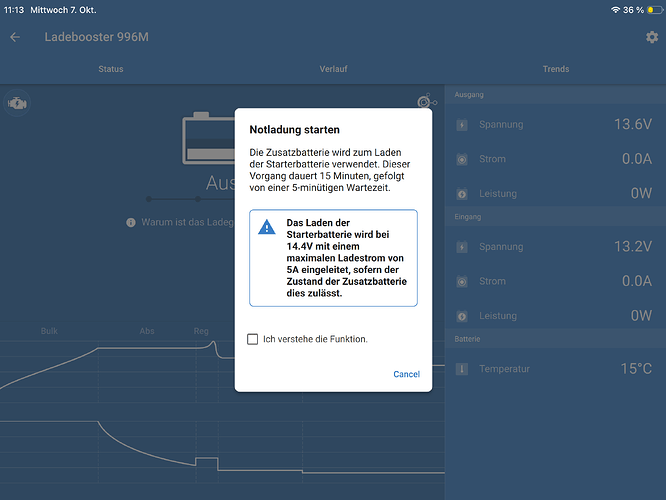Tap the Ladebooster 996M device title
The width and height of the screenshot is (666, 500).
click(97, 37)
